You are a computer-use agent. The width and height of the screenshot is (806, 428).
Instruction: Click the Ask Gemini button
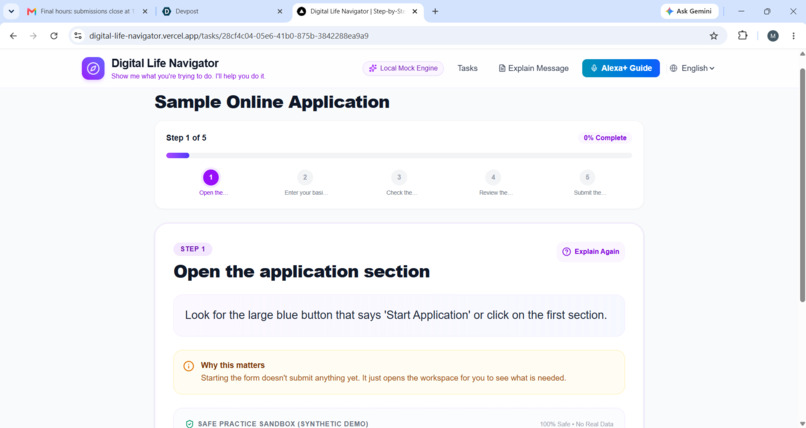[x=689, y=11]
